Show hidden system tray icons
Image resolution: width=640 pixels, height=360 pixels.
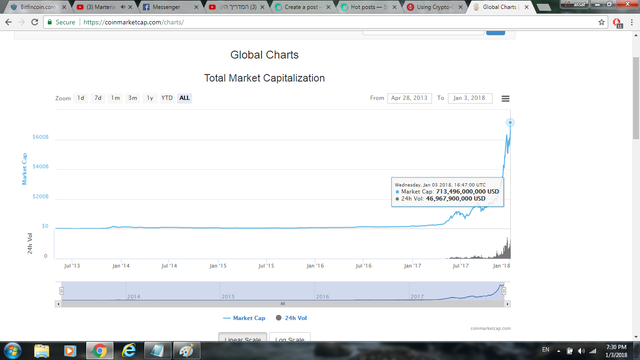pyautogui.click(x=558, y=351)
